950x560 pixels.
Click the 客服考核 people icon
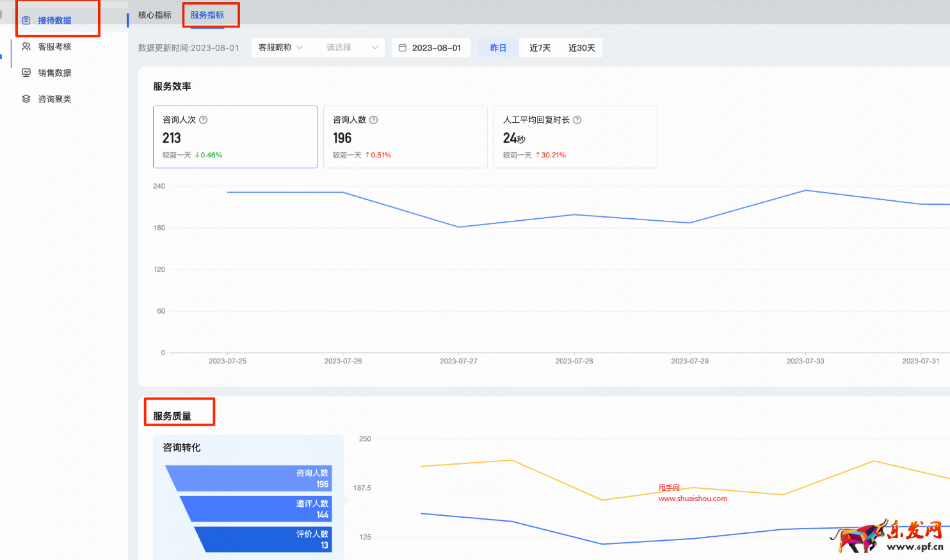pos(26,47)
